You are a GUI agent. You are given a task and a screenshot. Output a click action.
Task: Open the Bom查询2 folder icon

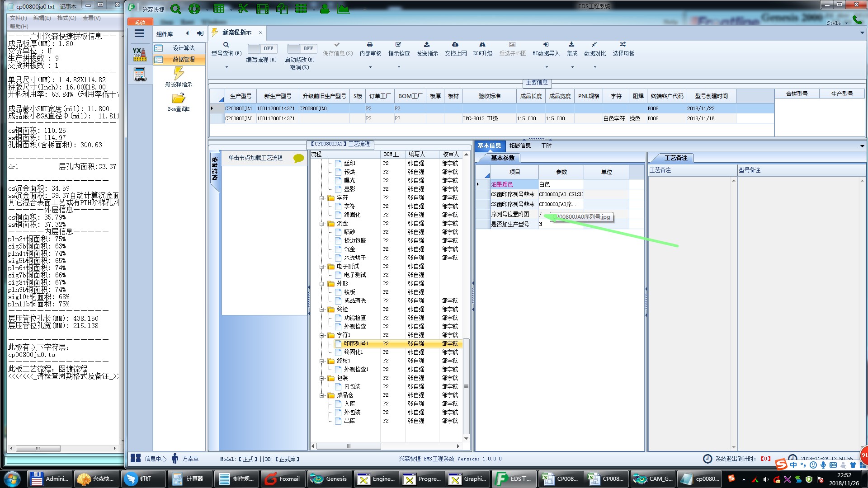(x=179, y=98)
